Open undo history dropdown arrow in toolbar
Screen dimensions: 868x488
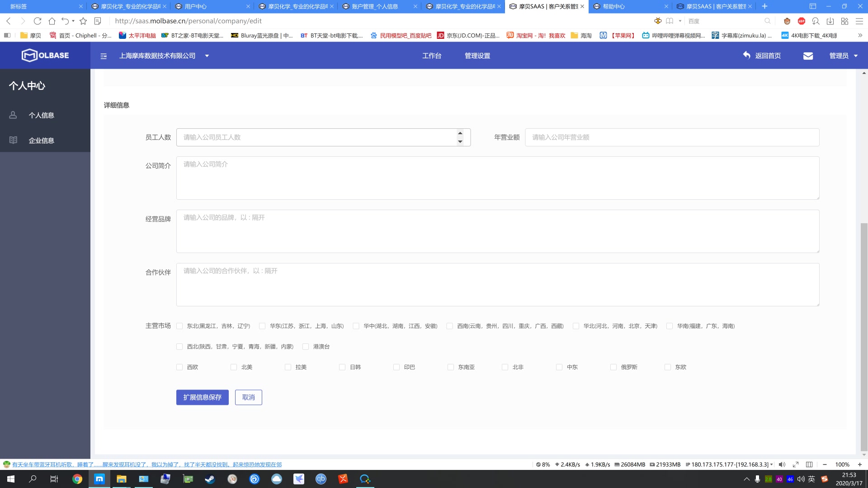click(73, 21)
